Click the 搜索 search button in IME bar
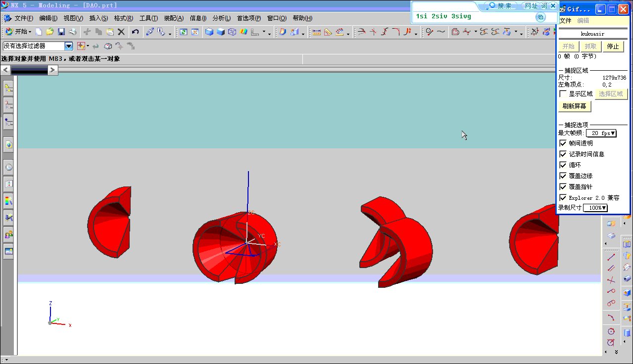 point(500,6)
